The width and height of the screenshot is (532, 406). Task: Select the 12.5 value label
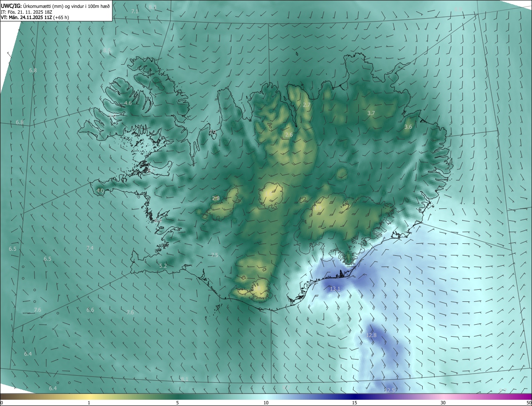(389, 390)
